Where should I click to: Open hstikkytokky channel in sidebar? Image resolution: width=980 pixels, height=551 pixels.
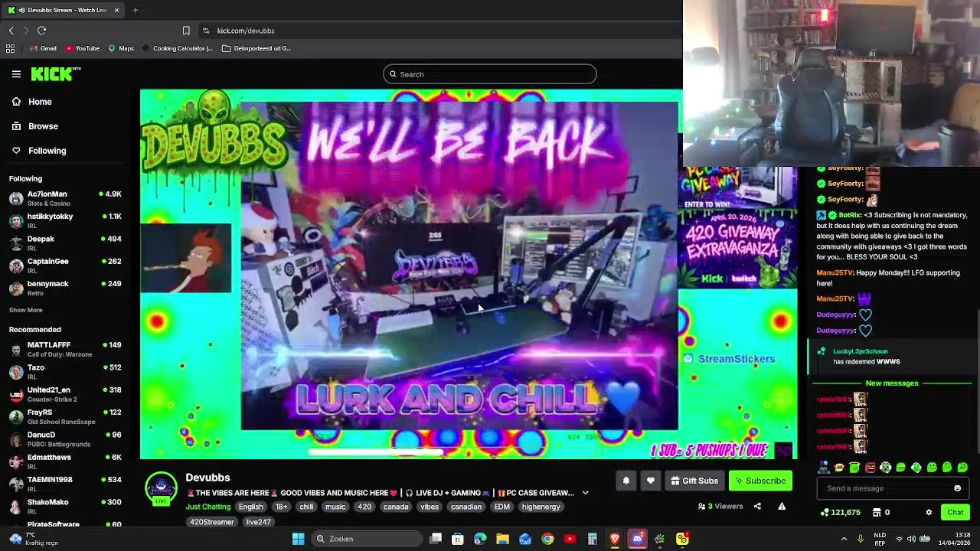(x=65, y=220)
